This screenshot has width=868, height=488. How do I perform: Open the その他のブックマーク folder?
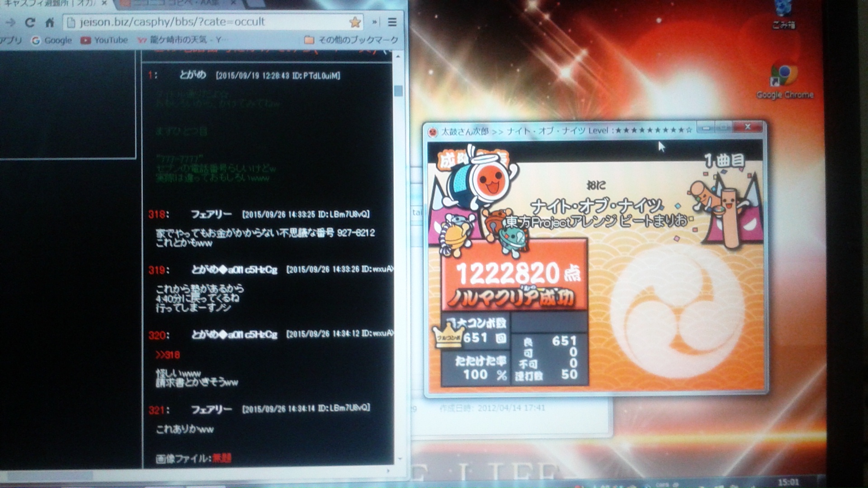(x=352, y=40)
